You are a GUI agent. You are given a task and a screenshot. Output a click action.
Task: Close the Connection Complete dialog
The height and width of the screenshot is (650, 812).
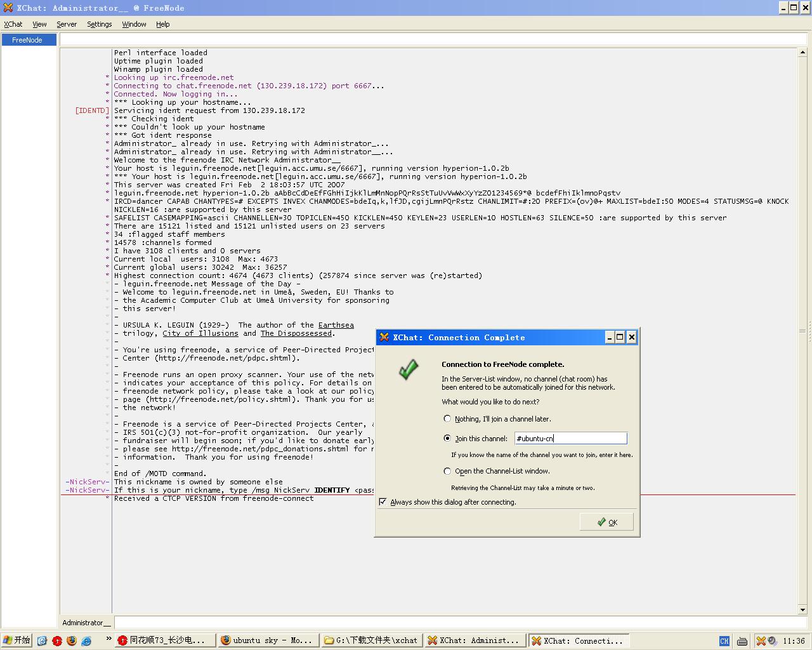631,337
